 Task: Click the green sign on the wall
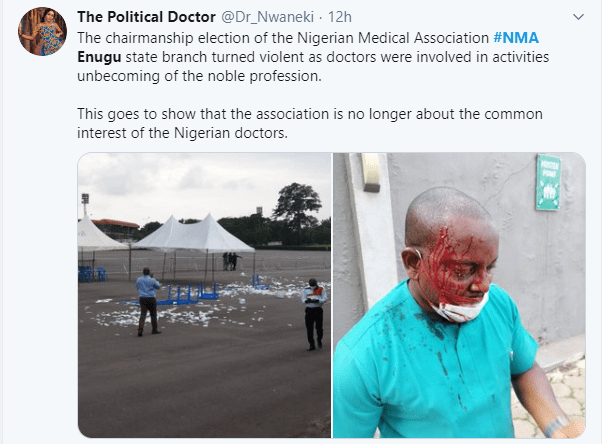[x=548, y=183]
